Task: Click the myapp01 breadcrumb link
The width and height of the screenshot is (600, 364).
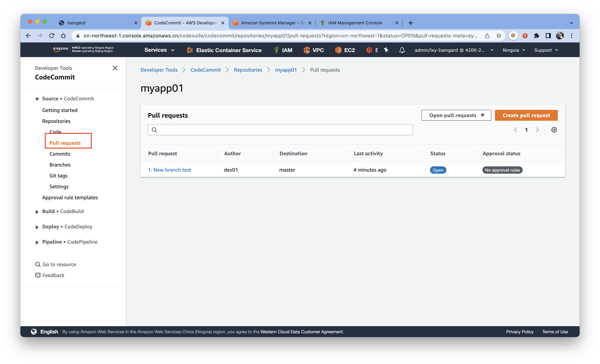Action: [286, 70]
